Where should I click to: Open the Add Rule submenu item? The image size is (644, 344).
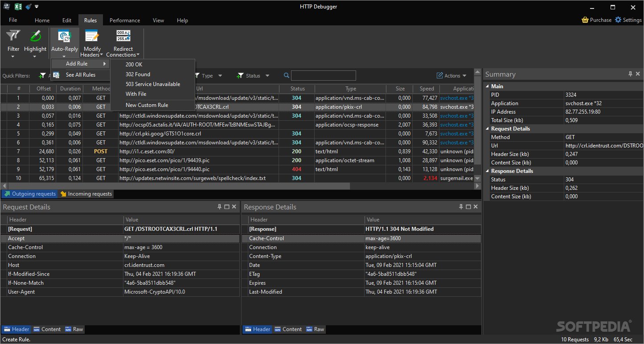pyautogui.click(x=80, y=64)
